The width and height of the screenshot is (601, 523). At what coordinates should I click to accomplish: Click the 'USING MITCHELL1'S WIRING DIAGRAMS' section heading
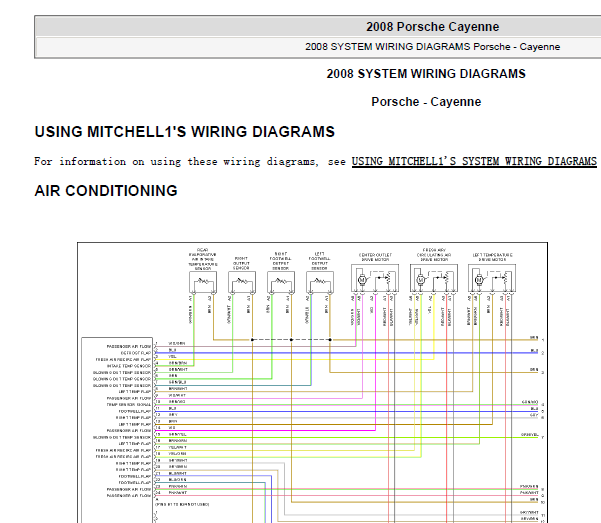tap(185, 132)
